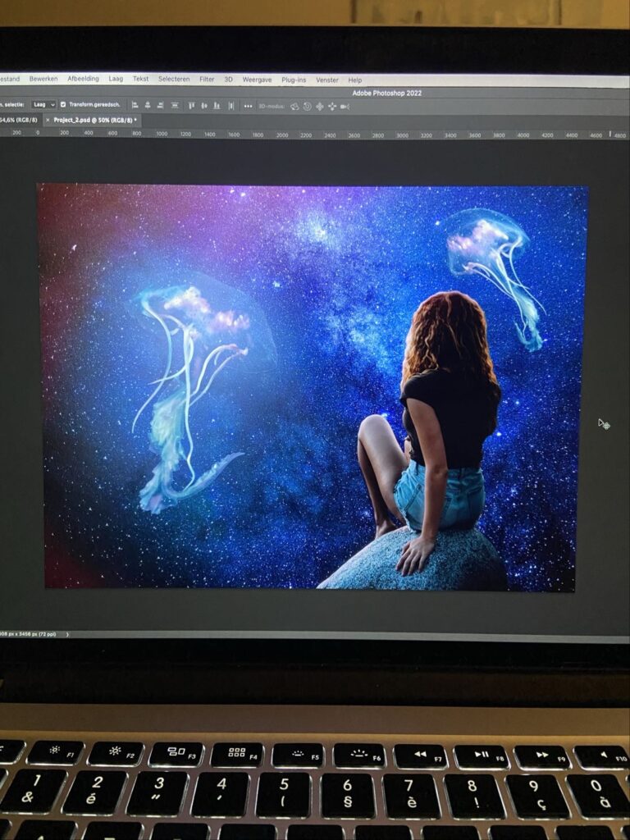Switch to the Project_2.psd document tab

click(94, 120)
